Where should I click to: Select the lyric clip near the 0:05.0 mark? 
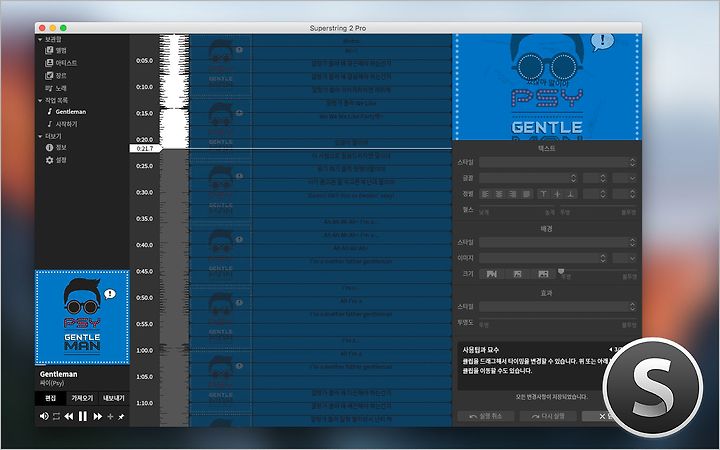pos(352,63)
